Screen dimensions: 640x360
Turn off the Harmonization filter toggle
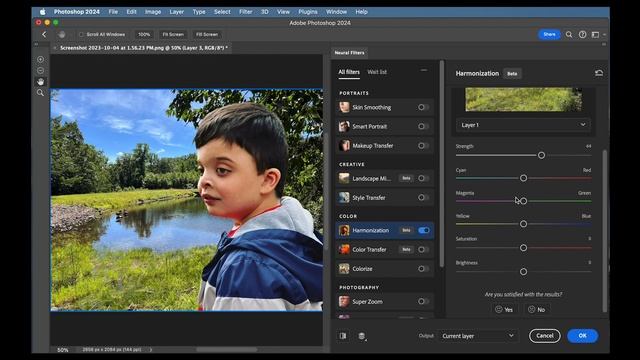click(x=424, y=230)
